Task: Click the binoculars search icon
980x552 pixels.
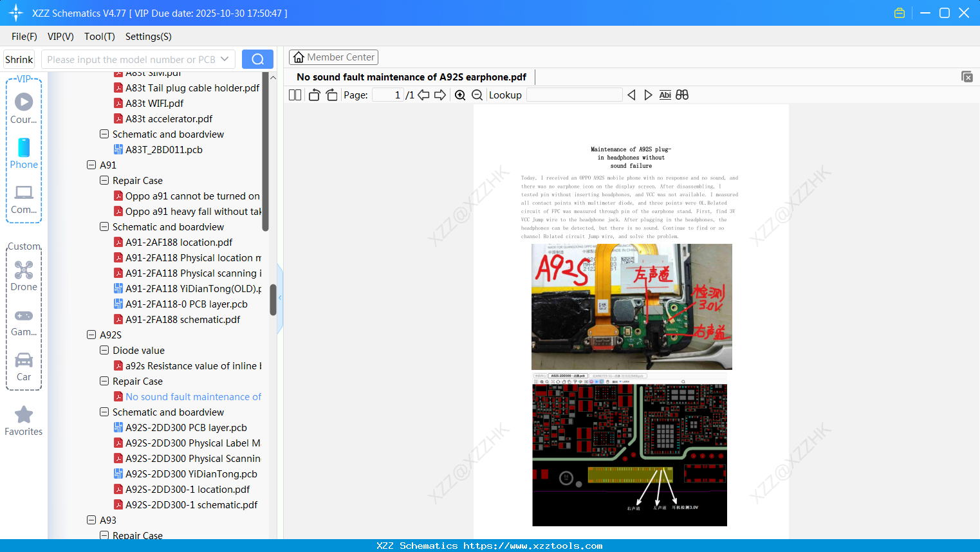Action: [x=682, y=95]
